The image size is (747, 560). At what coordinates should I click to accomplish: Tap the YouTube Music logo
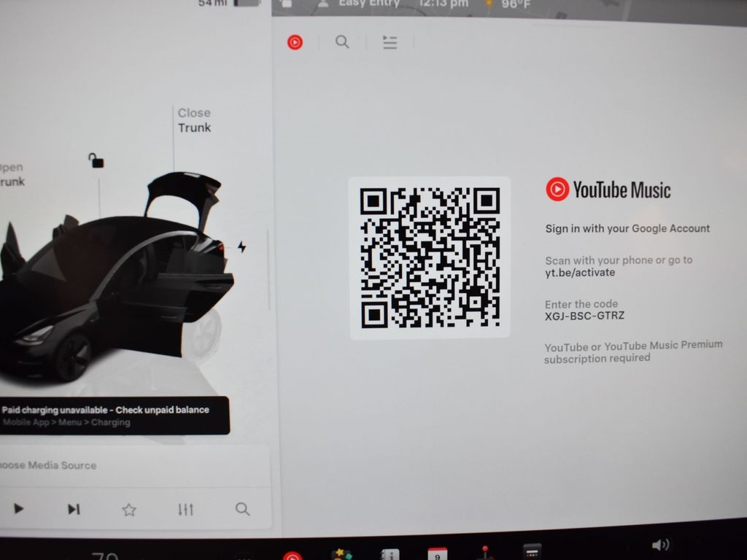608,190
